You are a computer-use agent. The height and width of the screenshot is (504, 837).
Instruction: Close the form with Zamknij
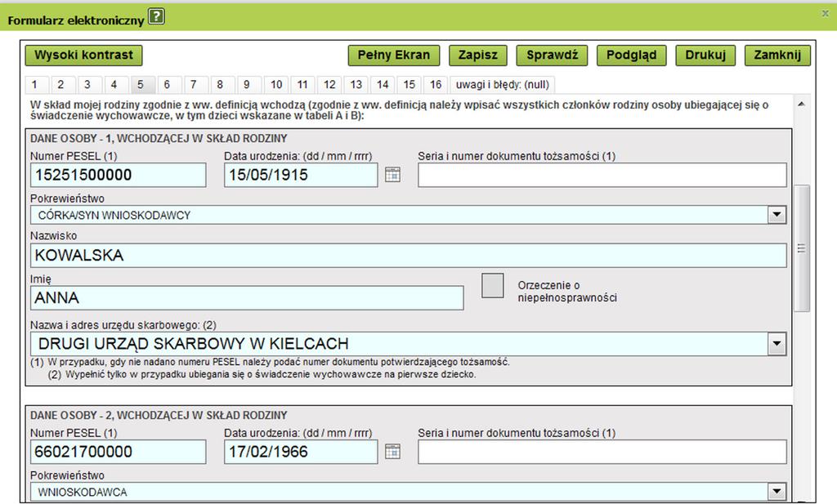click(x=777, y=55)
